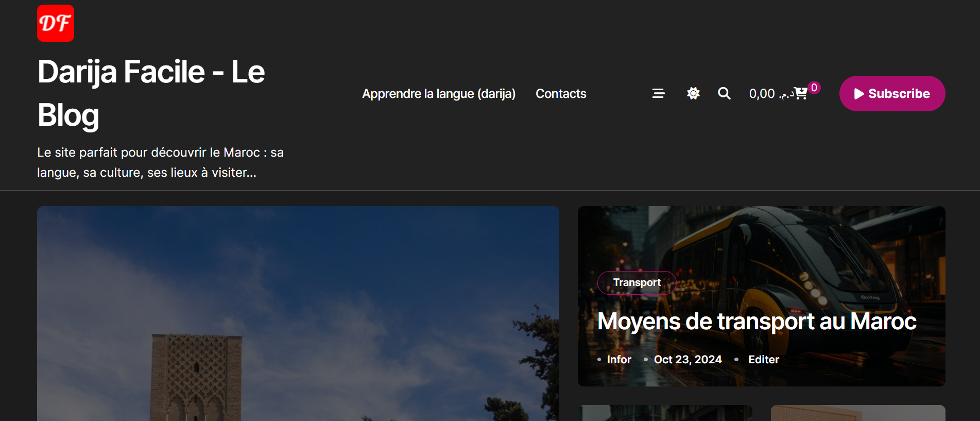Toggle the light/dark mode sun icon

click(693, 93)
